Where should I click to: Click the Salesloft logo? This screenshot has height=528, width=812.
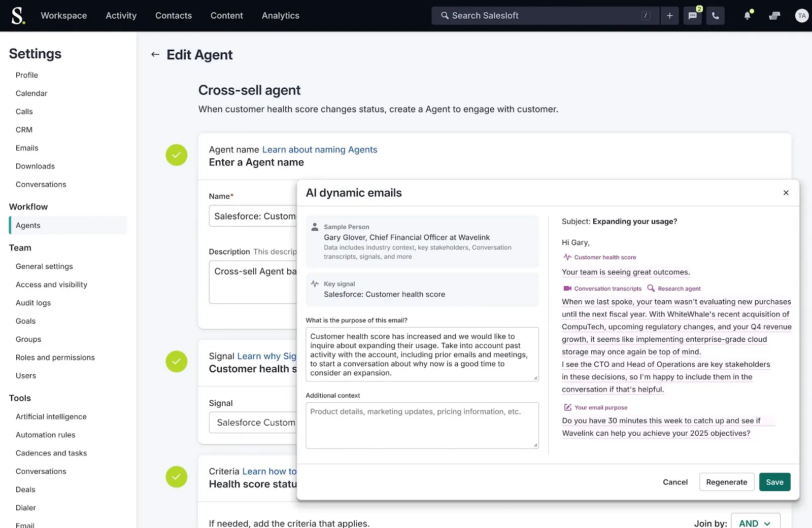point(18,16)
